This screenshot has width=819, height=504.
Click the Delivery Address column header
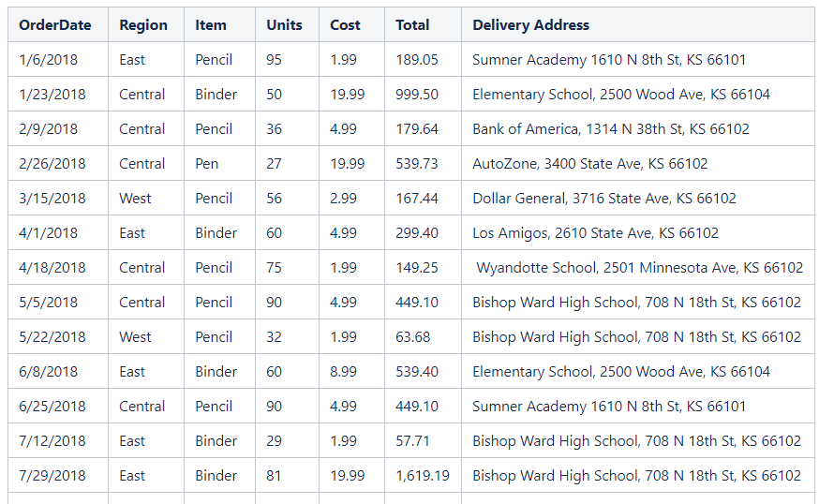[x=530, y=25]
